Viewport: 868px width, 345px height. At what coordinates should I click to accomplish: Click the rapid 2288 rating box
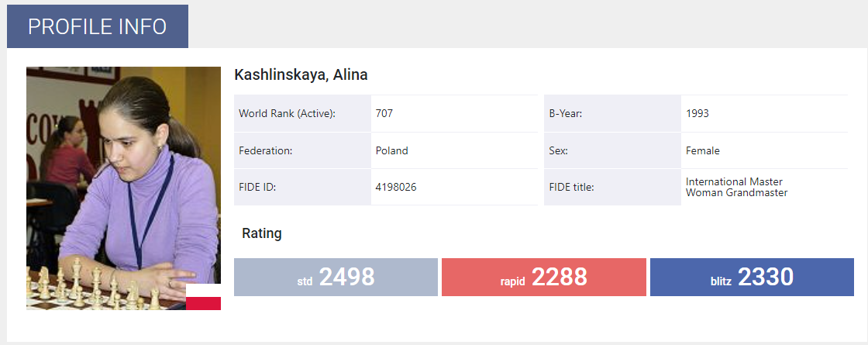(543, 277)
